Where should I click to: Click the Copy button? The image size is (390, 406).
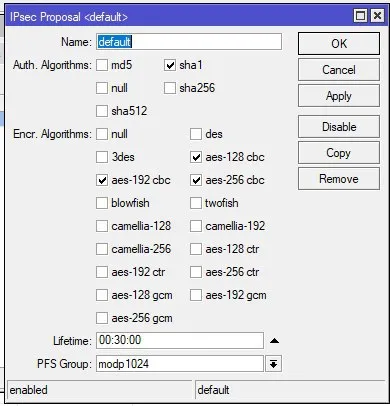[339, 153]
